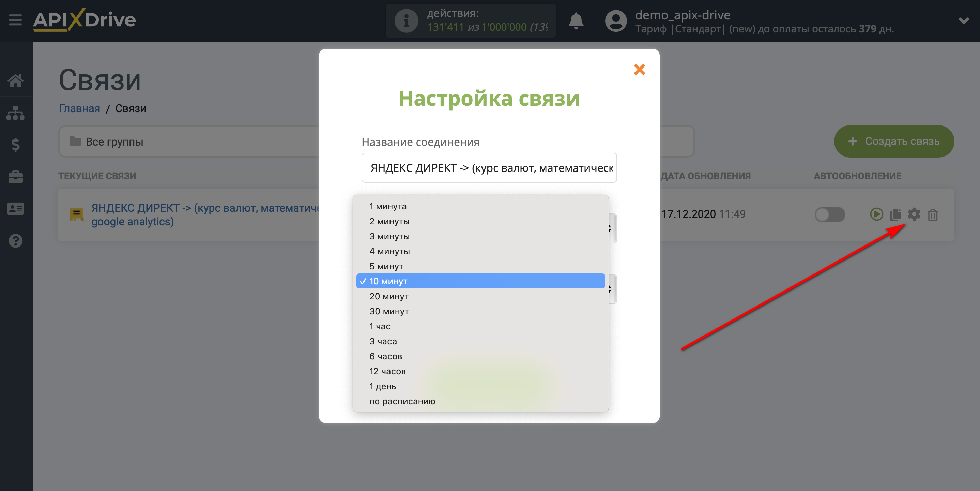
Task: Choose 30 минут interval
Action: pos(480,311)
